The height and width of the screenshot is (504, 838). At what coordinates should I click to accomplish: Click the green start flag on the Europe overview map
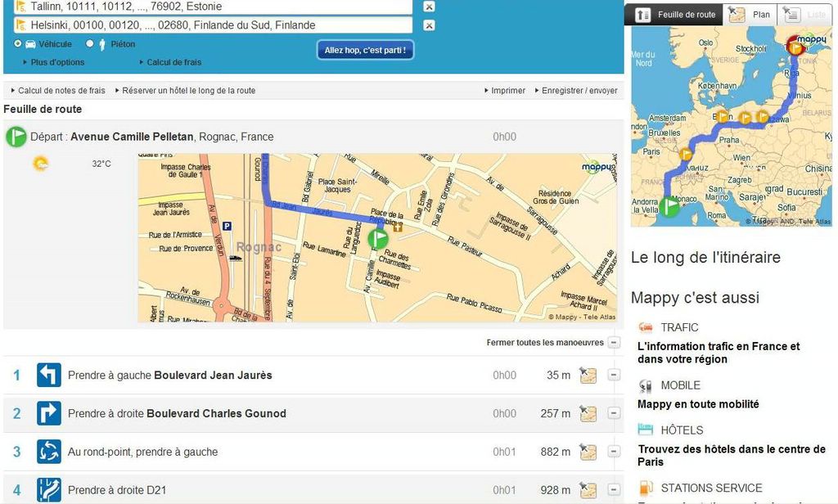[669, 206]
